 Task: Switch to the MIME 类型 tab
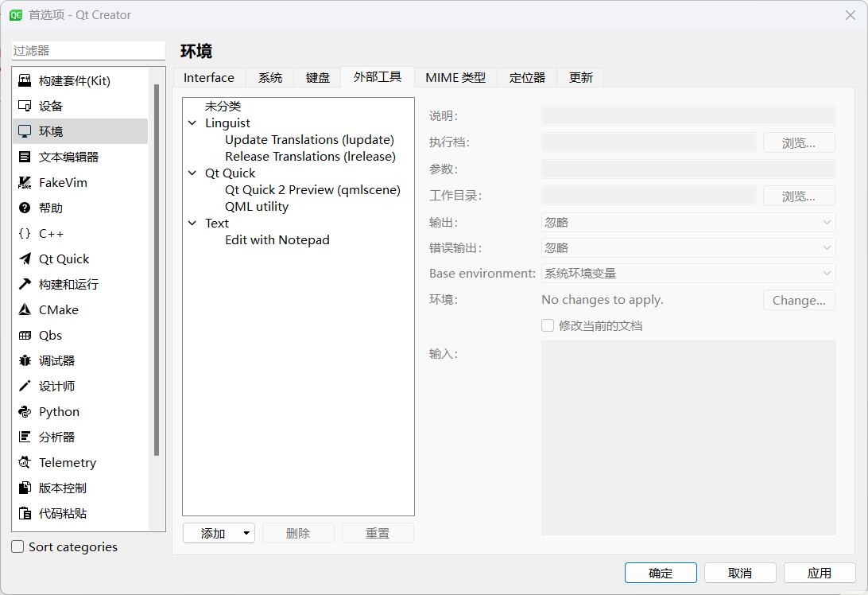click(455, 78)
